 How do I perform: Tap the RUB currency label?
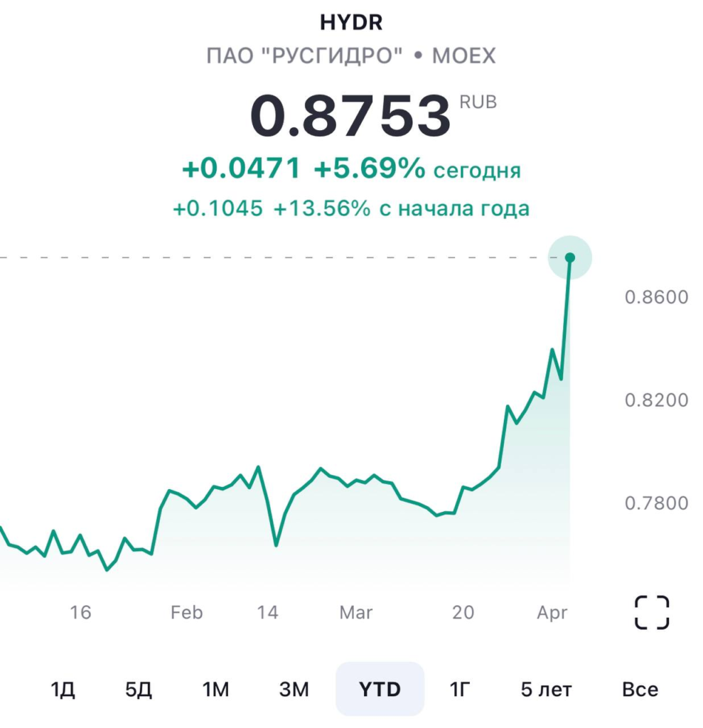(x=478, y=102)
